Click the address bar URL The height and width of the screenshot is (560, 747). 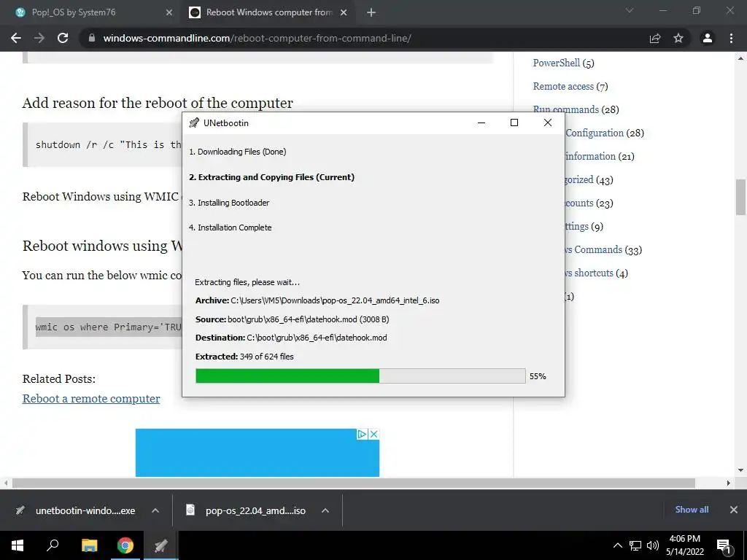[258, 38]
